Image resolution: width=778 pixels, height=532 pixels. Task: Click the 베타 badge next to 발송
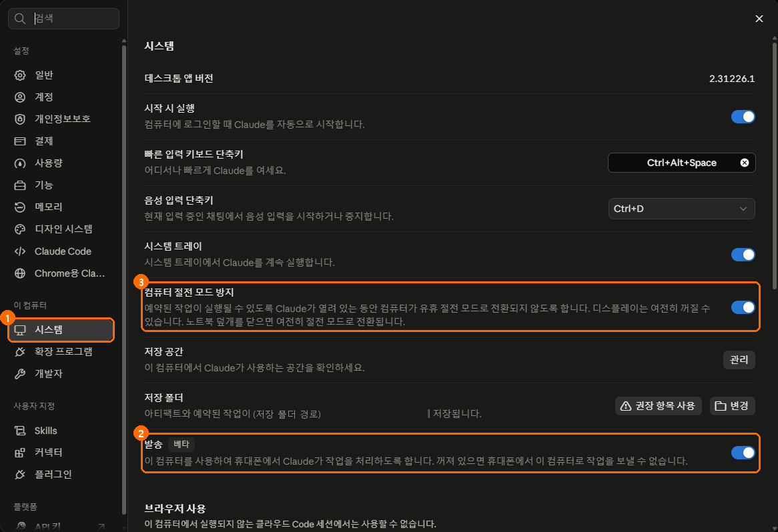pos(181,444)
